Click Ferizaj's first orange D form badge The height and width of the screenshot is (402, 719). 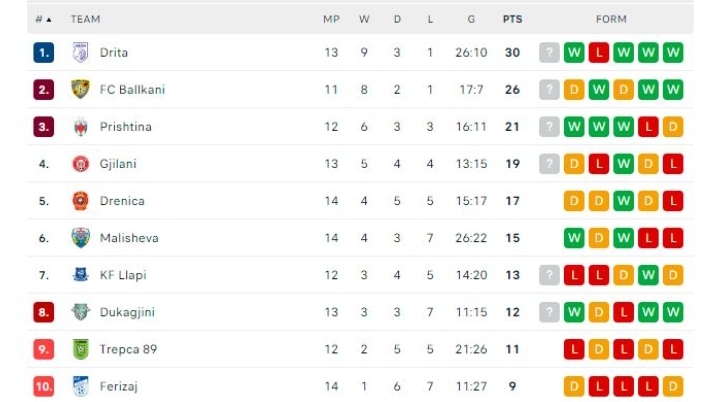click(574, 386)
